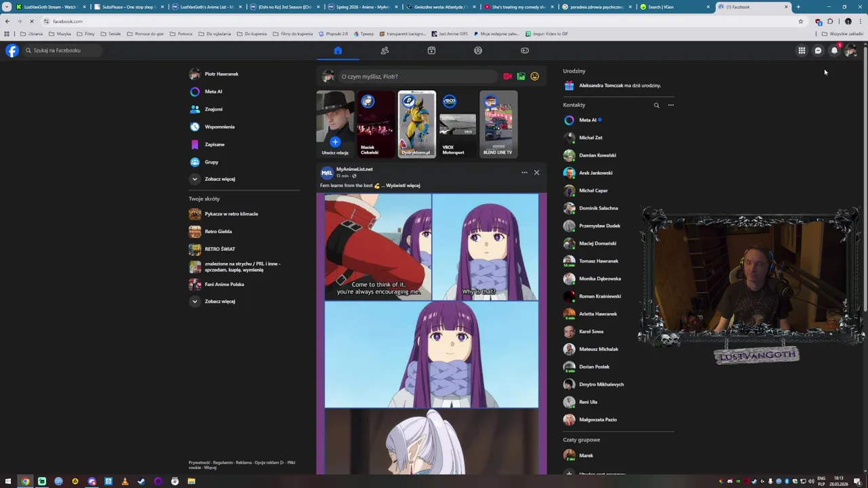
Task: Open the Friends tab in top navigation
Action: pyautogui.click(x=384, y=50)
